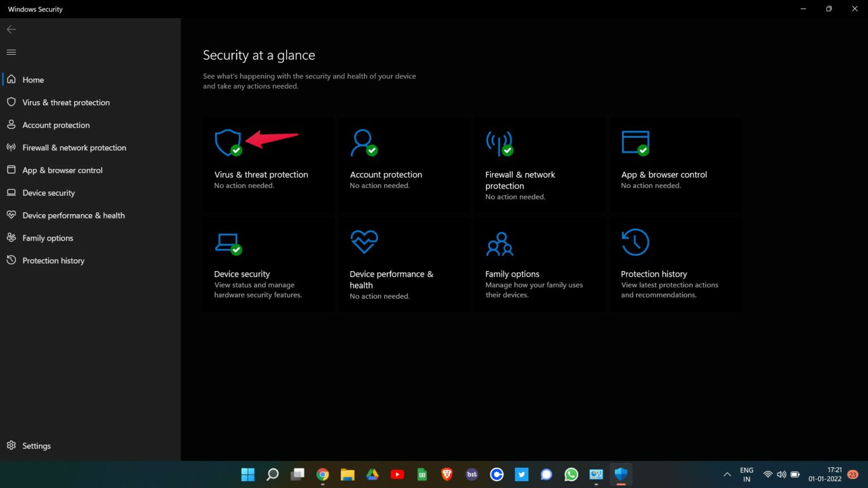
Task: Open Windows Security from the taskbar
Action: pyautogui.click(x=621, y=474)
